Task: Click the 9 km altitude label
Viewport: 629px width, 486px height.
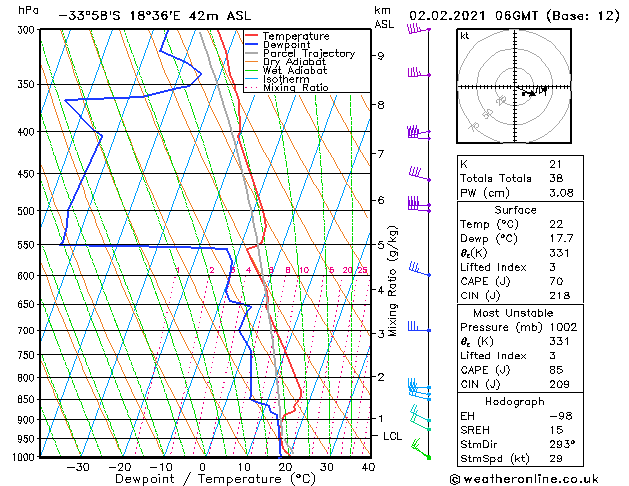Action: pos(381,56)
